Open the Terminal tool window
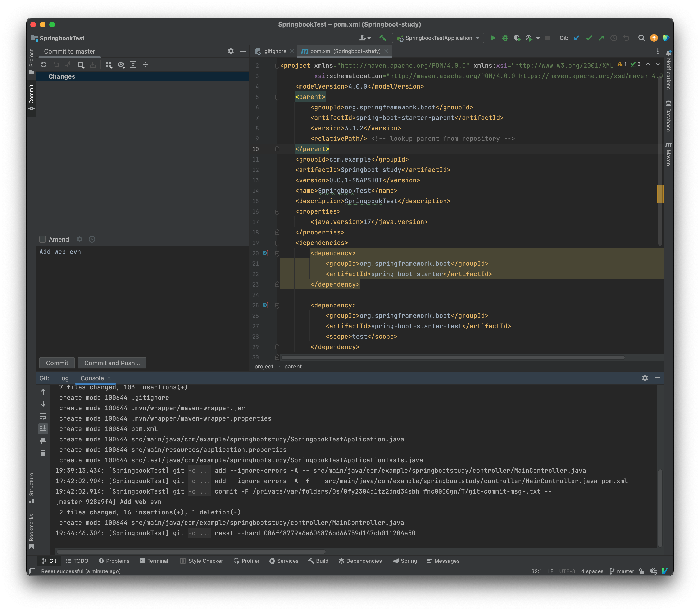 154,561
